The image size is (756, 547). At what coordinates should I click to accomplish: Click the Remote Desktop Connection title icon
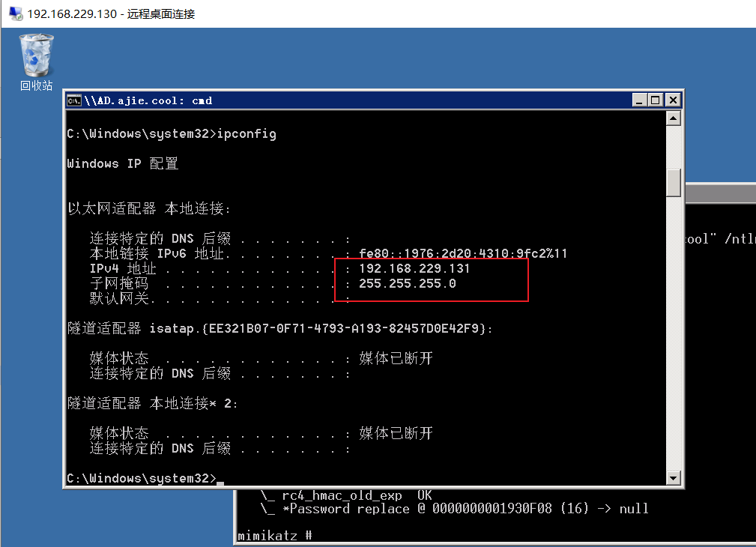16,13
